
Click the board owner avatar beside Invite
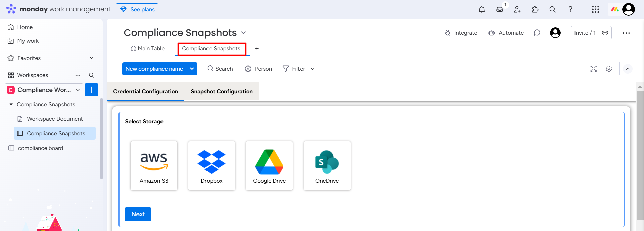click(x=555, y=33)
